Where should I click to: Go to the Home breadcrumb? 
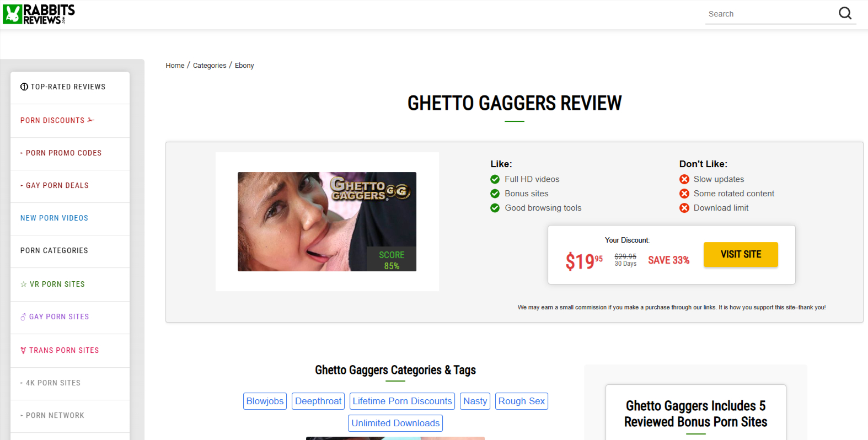pyautogui.click(x=175, y=66)
